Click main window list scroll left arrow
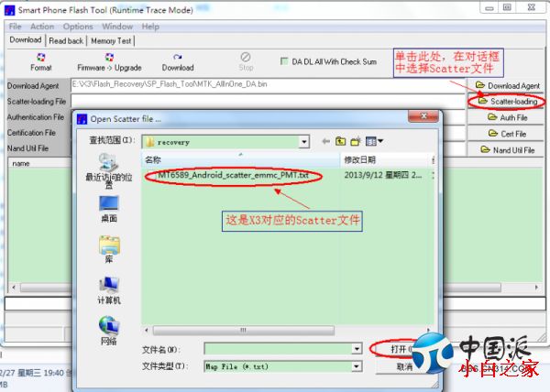The image size is (550, 392). (14, 288)
